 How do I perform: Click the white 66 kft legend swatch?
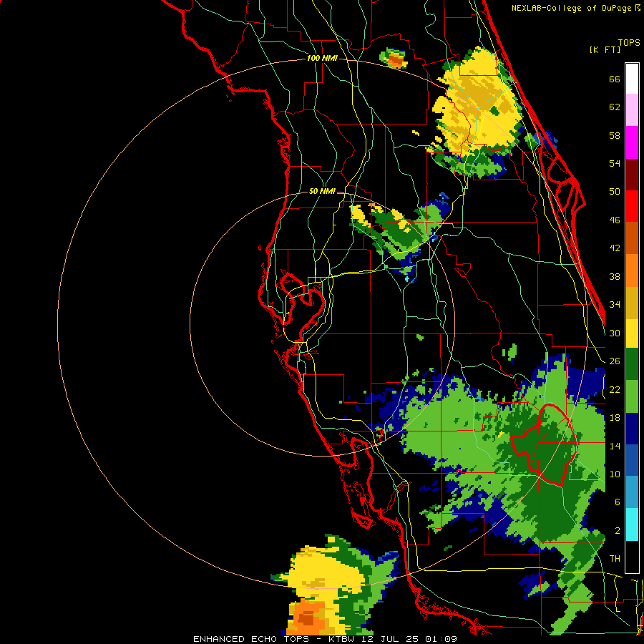(632, 79)
